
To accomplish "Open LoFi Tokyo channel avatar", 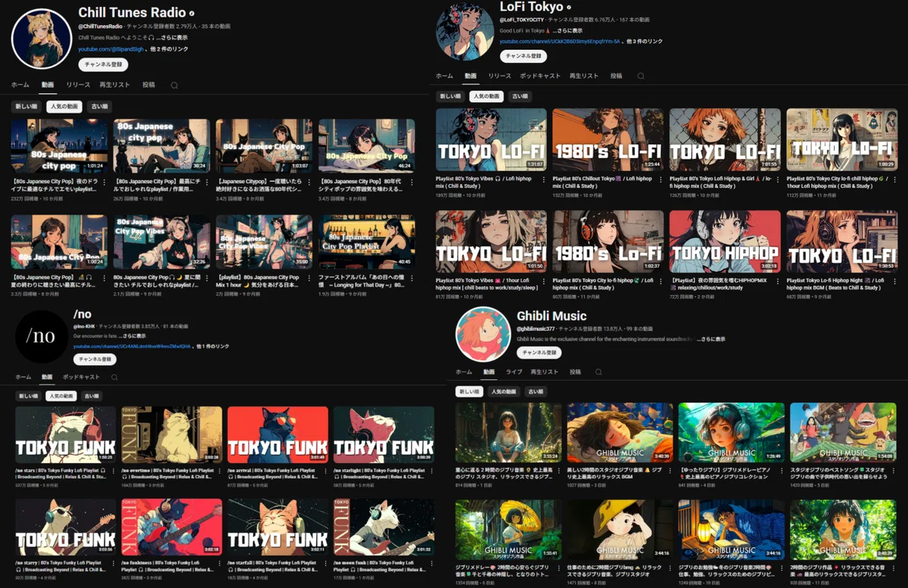I will [465, 33].
